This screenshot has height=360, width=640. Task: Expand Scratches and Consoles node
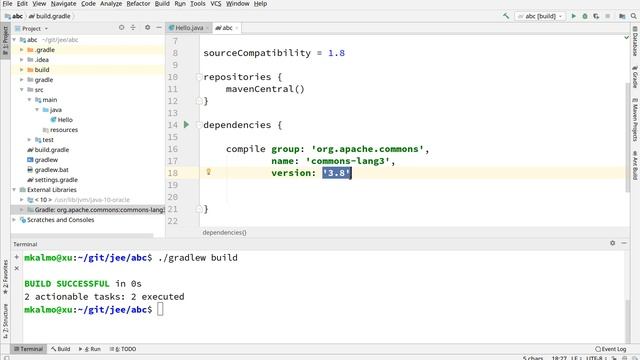click(14, 220)
